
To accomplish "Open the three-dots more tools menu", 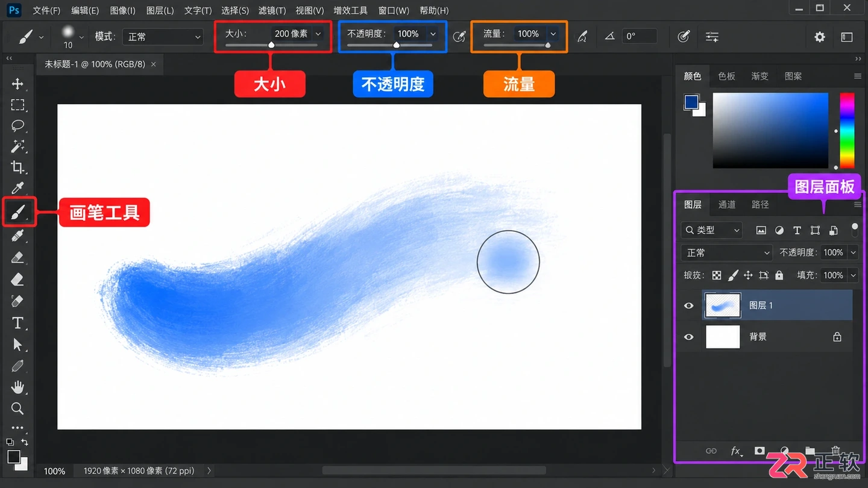I will point(17,428).
